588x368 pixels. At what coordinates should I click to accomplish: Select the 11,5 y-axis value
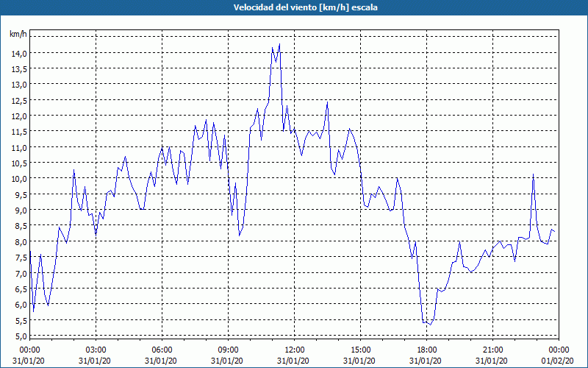(x=19, y=132)
